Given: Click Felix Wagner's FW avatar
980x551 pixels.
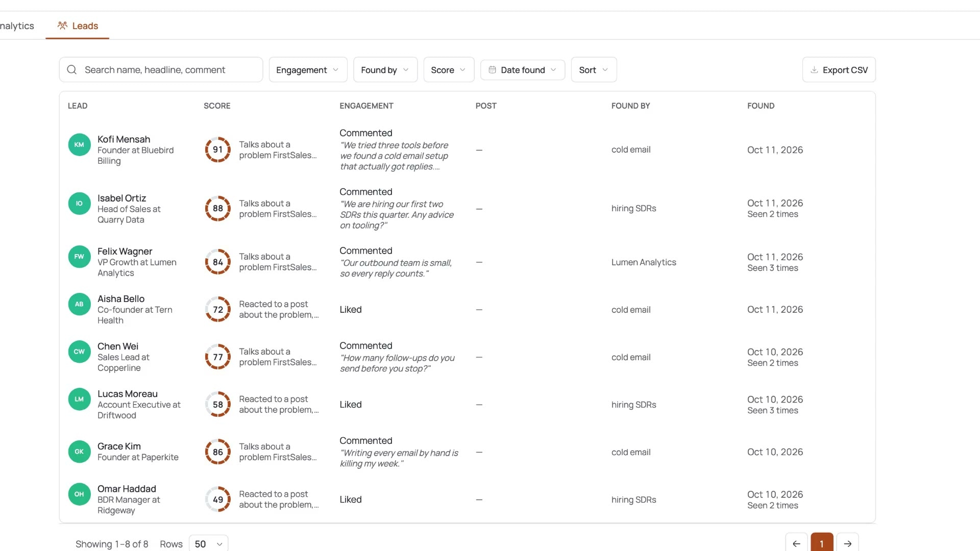Looking at the screenshot, I should [79, 257].
